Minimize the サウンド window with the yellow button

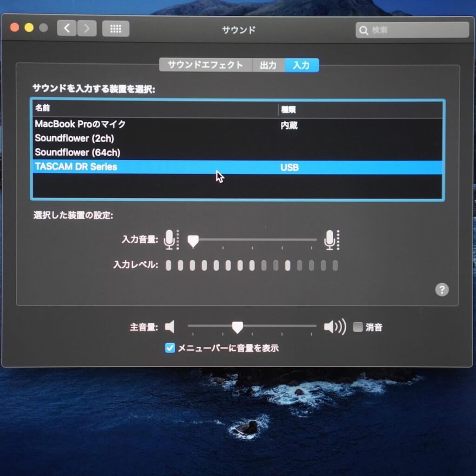tap(29, 27)
